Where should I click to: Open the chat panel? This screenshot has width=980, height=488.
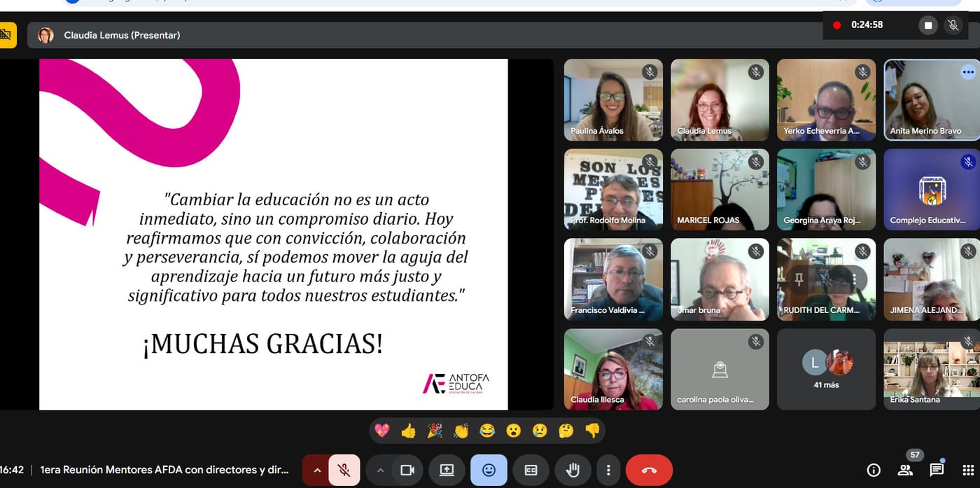click(x=937, y=470)
